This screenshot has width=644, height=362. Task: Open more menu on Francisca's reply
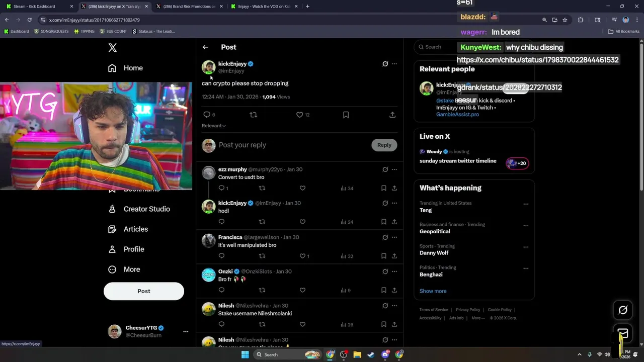(394, 237)
